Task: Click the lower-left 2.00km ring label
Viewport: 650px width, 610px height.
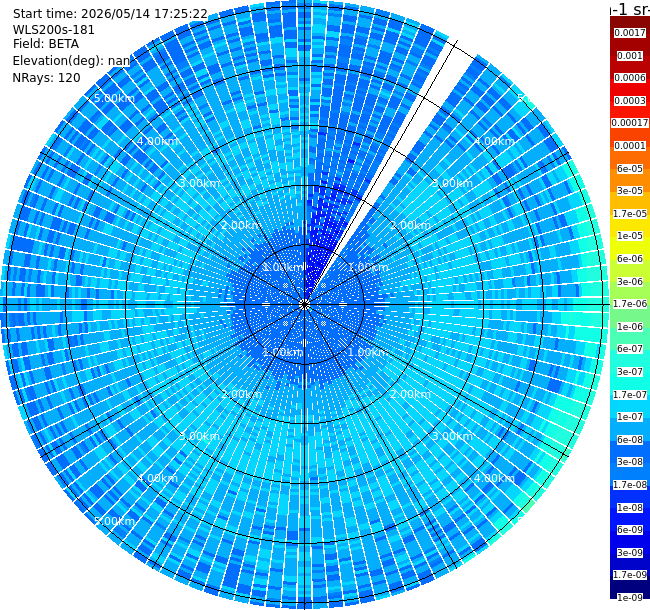Action: point(241,394)
